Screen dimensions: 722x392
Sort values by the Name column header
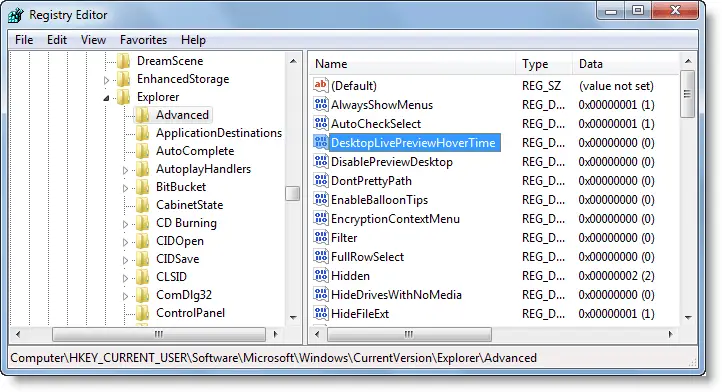point(413,64)
